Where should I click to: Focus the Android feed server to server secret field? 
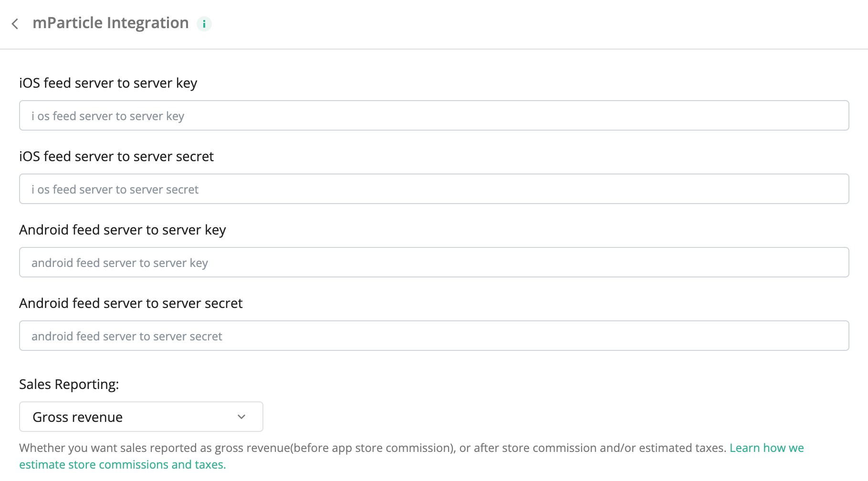click(x=434, y=336)
